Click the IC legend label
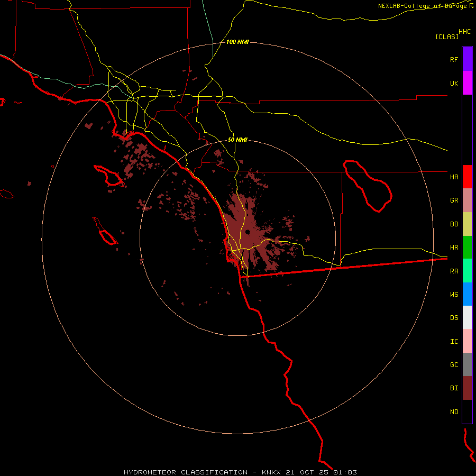Screen dimensions: 476x476 (x=454, y=342)
